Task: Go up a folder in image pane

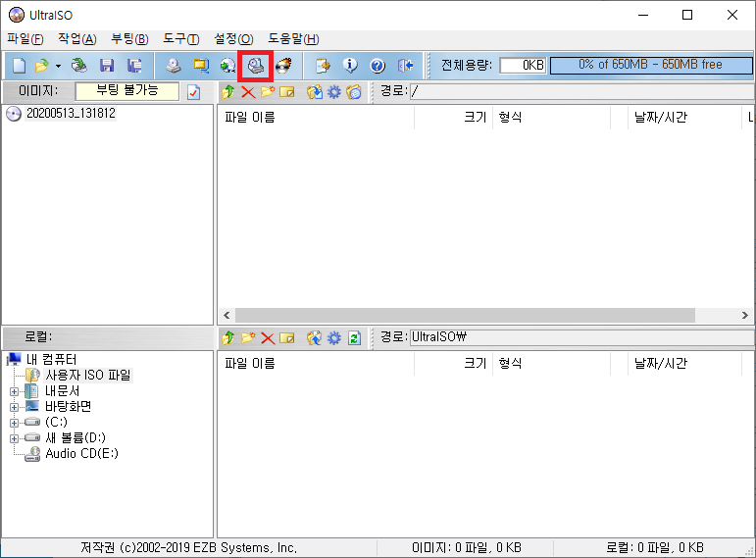Action: point(228,91)
